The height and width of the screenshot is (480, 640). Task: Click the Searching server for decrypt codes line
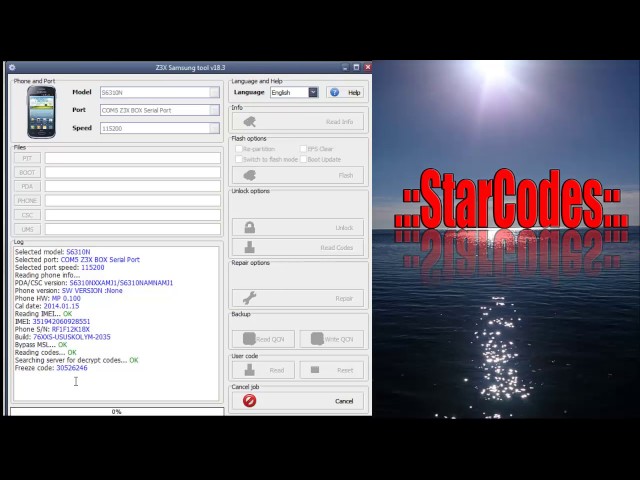pos(77,360)
